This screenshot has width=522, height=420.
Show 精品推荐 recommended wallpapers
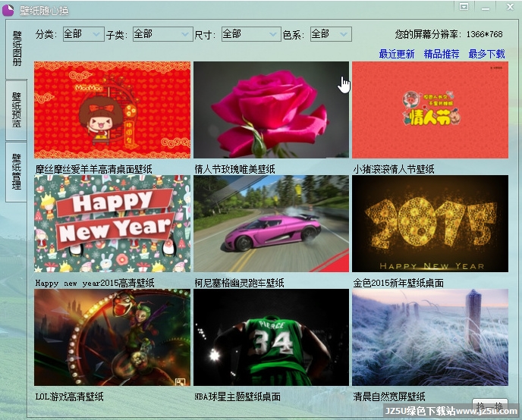point(442,54)
